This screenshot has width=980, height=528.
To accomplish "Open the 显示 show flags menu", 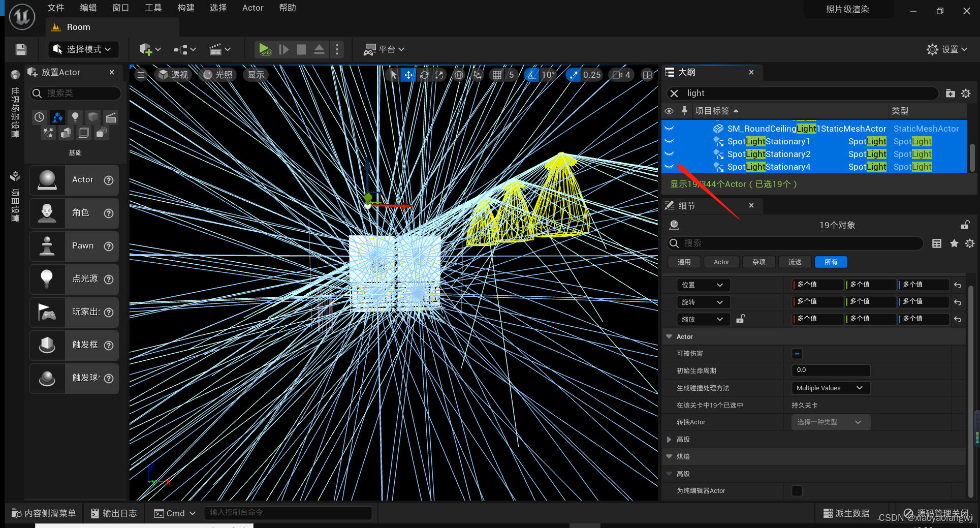I will pos(256,75).
